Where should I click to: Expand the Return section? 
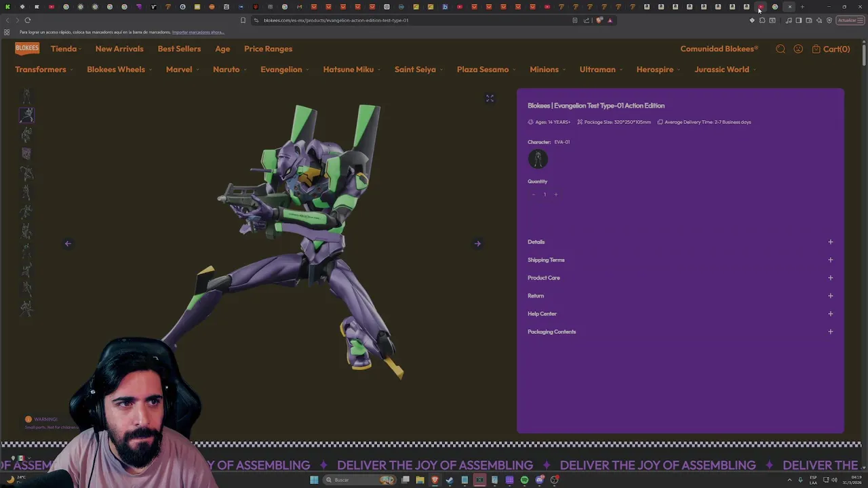point(680,296)
